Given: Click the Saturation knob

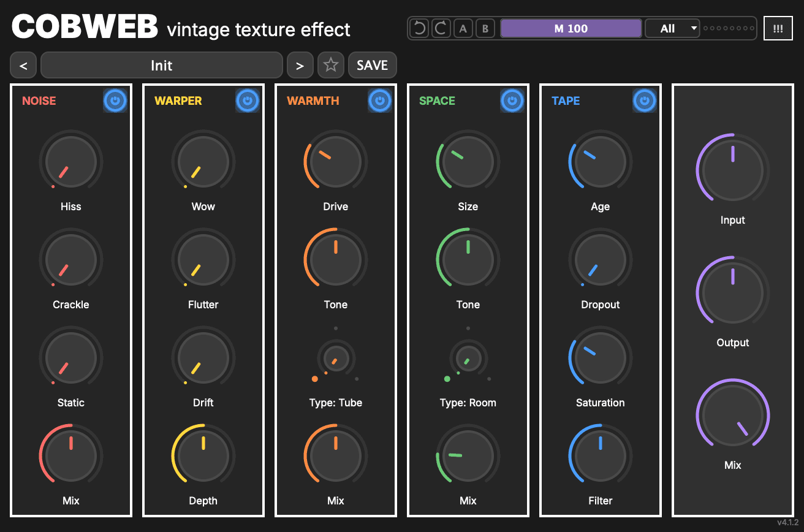Looking at the screenshot, I should [601, 358].
